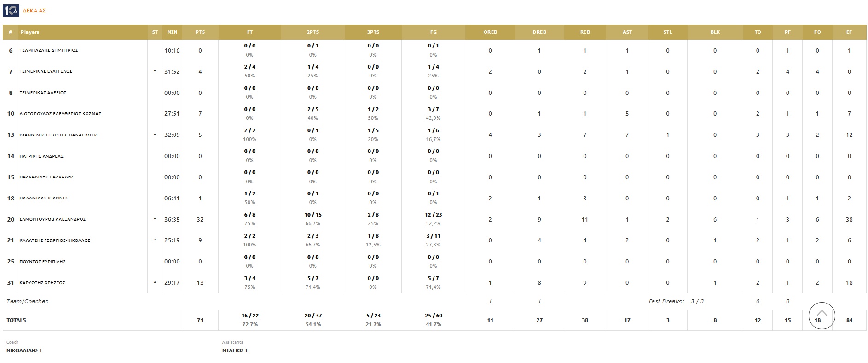Open the ΔΕΚΑ ΑΣ team link
The height and width of the screenshot is (363, 868).
pos(34,11)
